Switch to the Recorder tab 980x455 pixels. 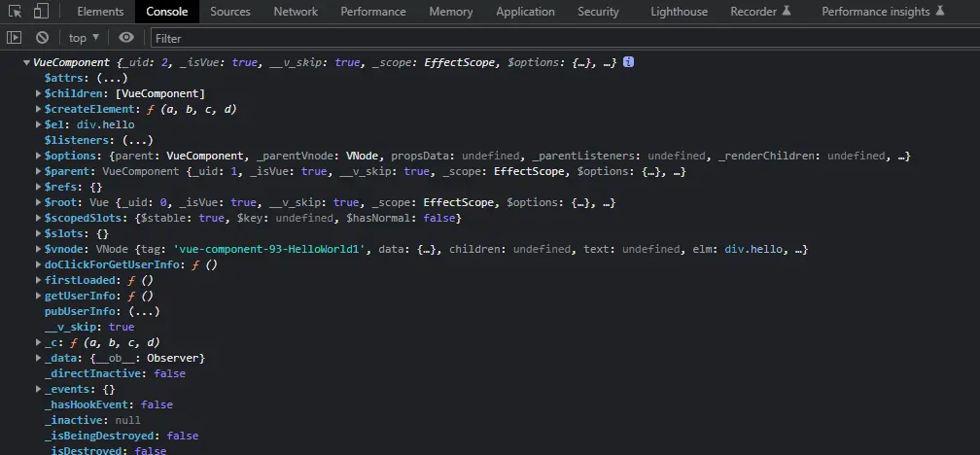coord(760,12)
